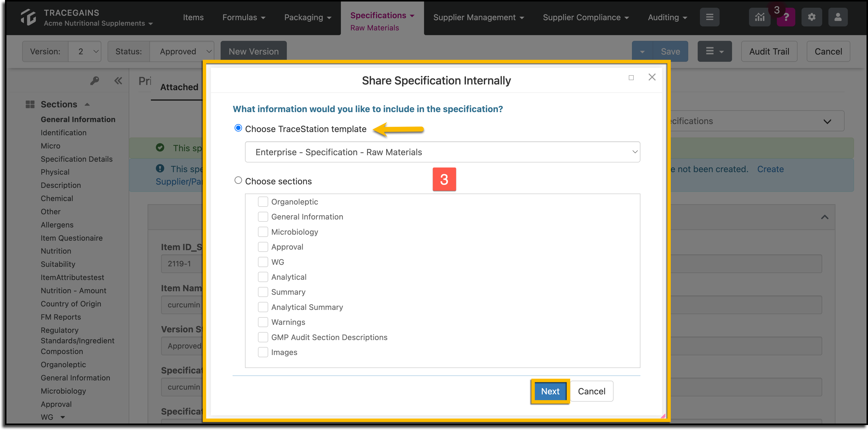
Task: Open the TraceStation template dropdown
Action: 442,152
